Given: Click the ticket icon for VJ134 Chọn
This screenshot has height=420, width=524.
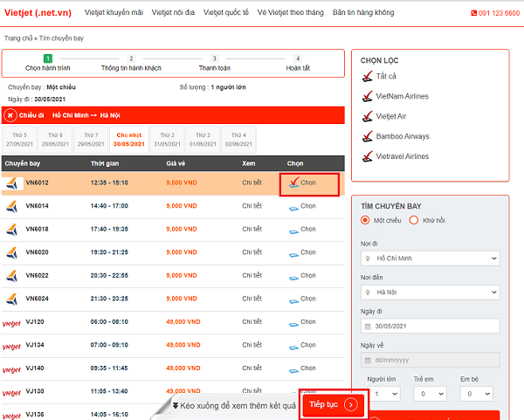Looking at the screenshot, I should (293, 348).
